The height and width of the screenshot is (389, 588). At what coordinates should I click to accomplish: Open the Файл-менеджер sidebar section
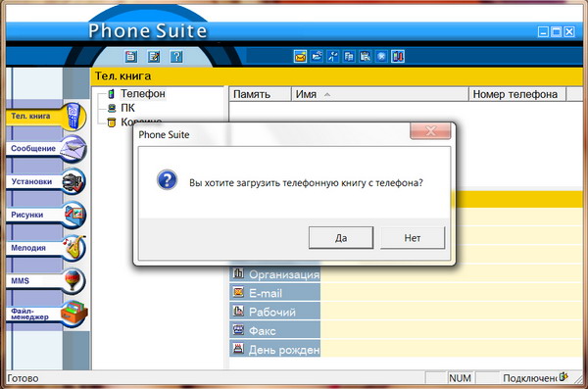[46, 314]
